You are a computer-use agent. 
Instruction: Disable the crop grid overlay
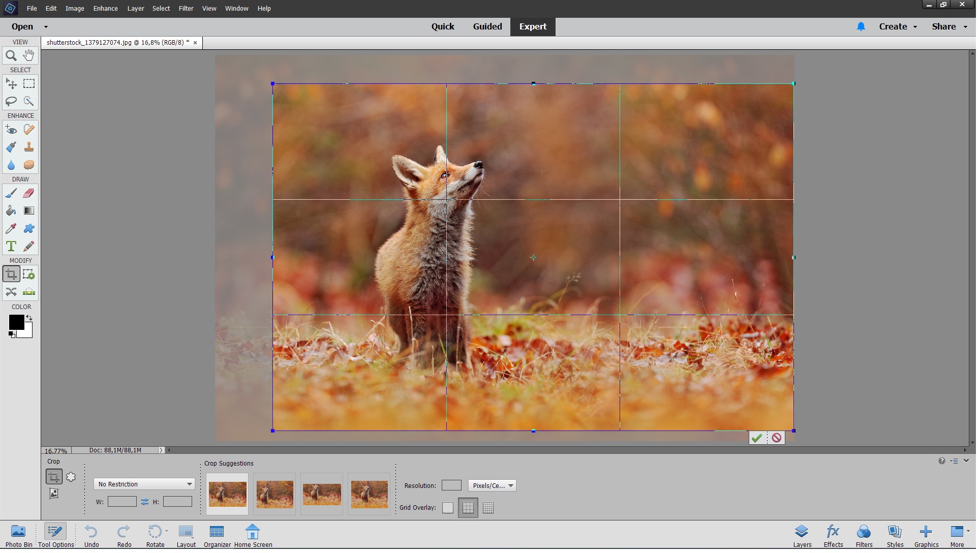click(x=448, y=507)
